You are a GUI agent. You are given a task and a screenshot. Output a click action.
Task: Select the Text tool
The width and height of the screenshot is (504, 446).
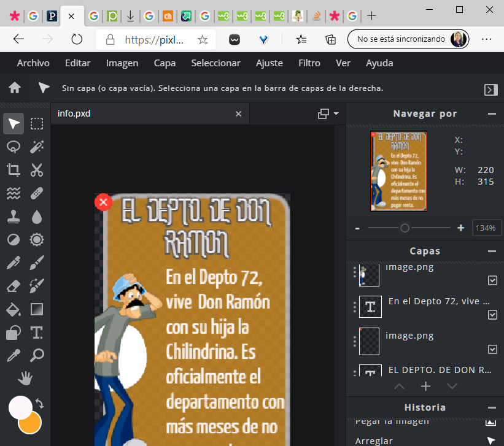(37, 332)
